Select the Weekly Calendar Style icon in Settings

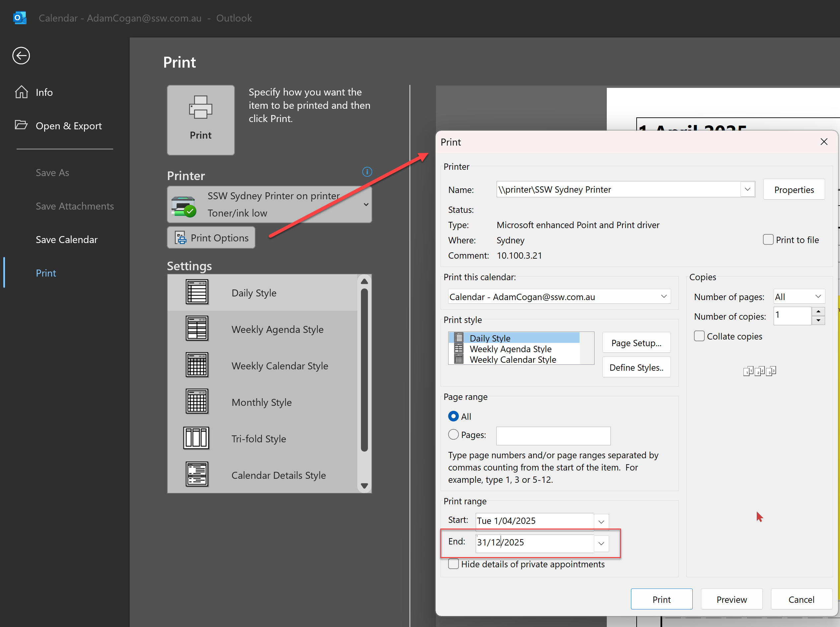click(197, 365)
